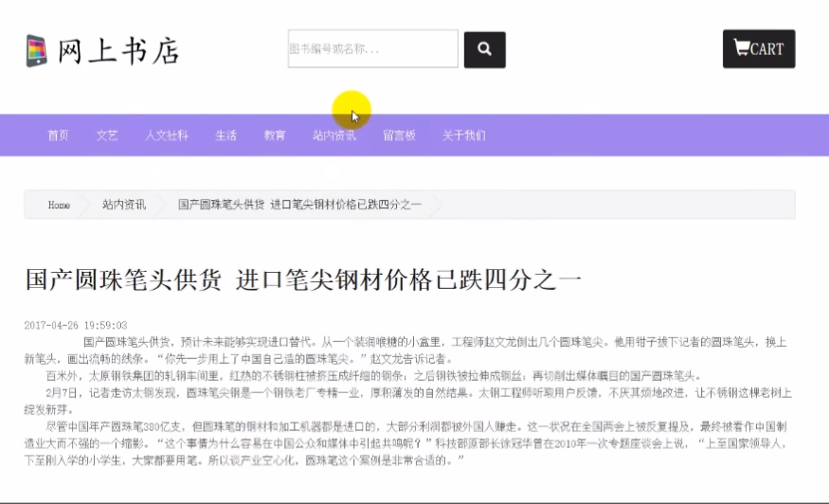The height and width of the screenshot is (504, 829).
Task: Open the 首页 menu item
Action: 58,135
